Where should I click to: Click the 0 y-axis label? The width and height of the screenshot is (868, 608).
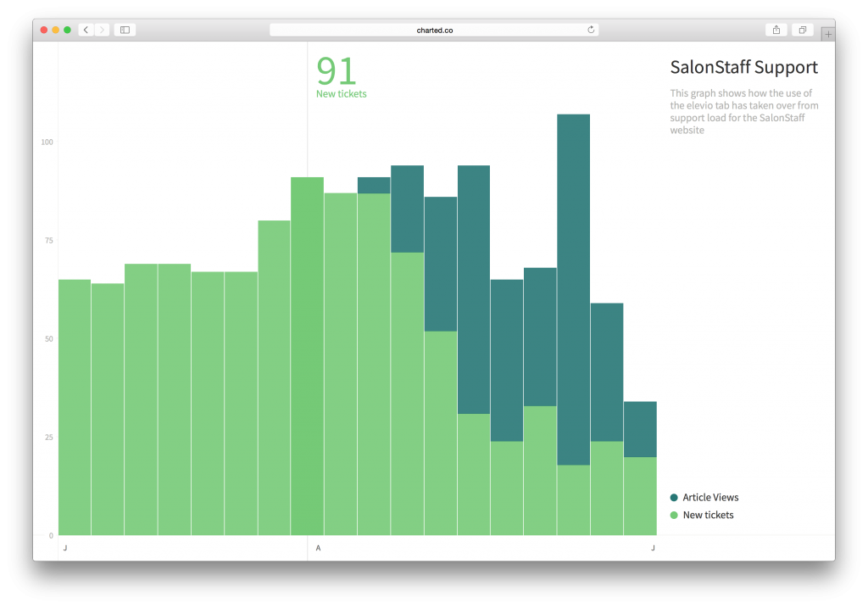(51, 535)
